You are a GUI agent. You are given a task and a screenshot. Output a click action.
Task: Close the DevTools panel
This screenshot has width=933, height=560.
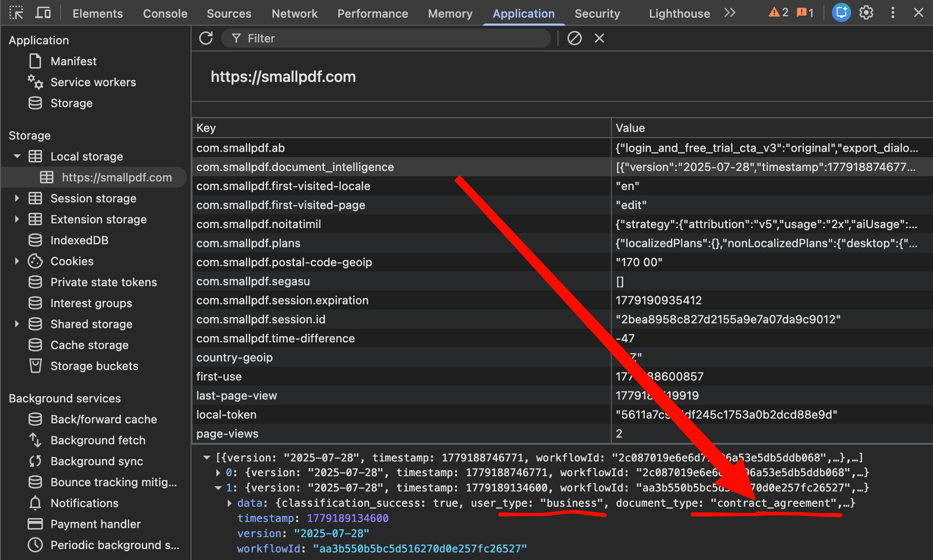[x=918, y=13]
